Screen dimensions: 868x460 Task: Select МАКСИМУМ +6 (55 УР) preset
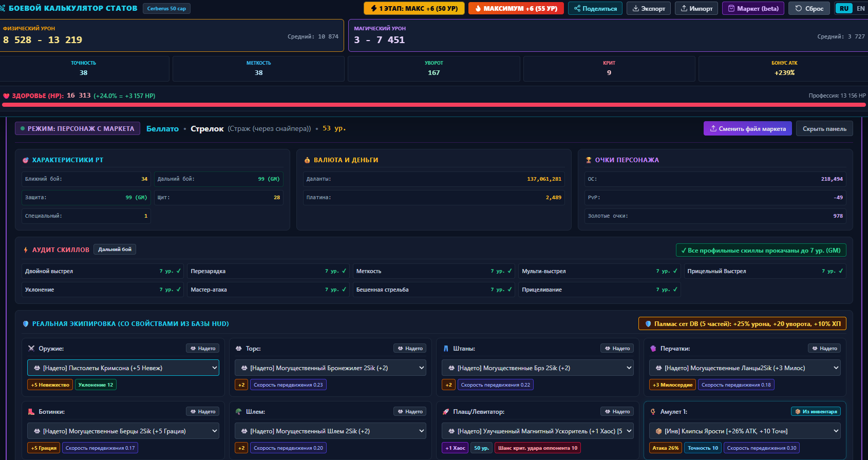(x=516, y=8)
